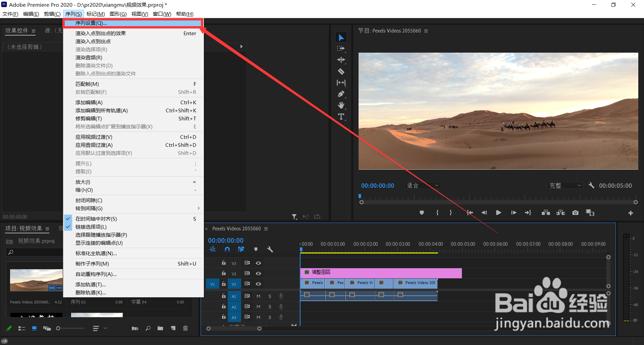Select the Type tool

click(341, 117)
